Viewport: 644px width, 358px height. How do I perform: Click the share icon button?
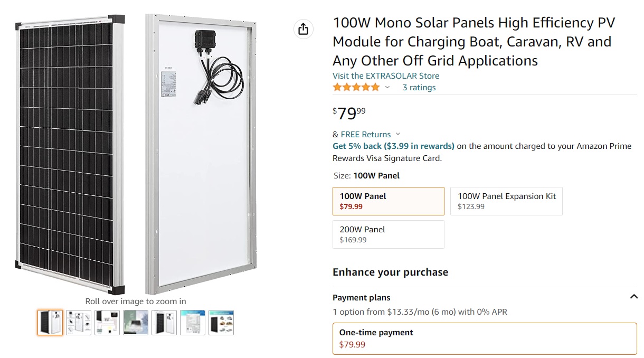pos(303,29)
